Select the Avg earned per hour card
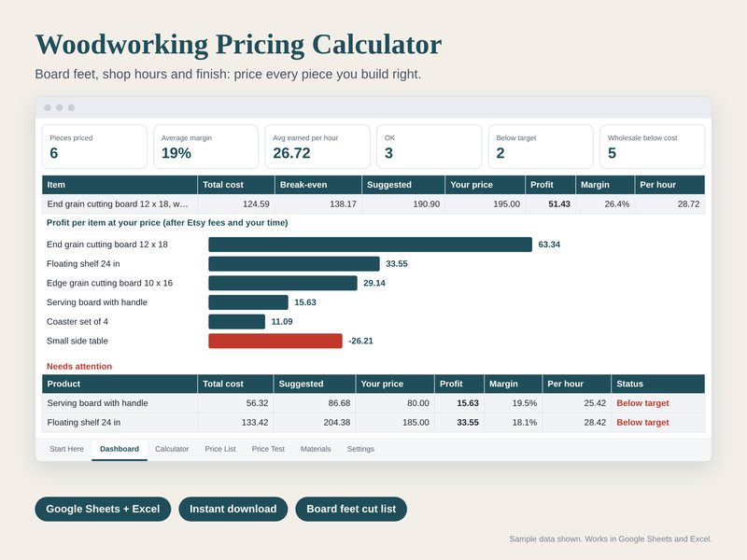 tap(317, 147)
